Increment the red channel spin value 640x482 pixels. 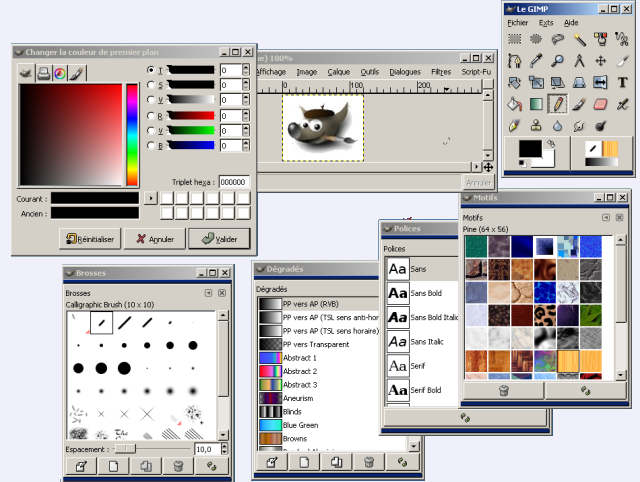pyautogui.click(x=246, y=113)
